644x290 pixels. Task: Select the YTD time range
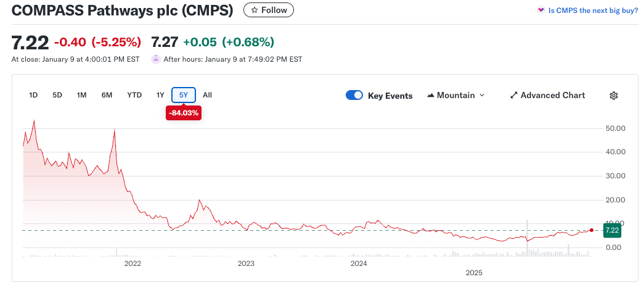pyautogui.click(x=134, y=95)
